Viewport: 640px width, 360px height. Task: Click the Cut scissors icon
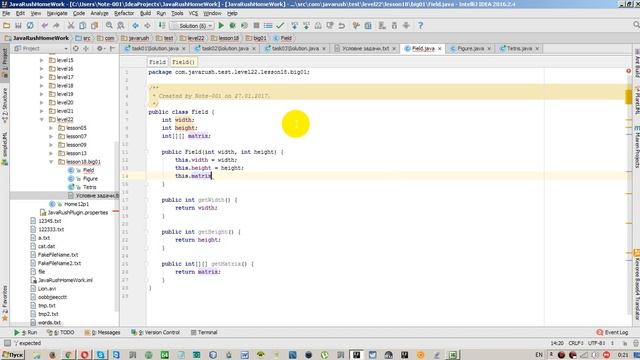pos(71,25)
